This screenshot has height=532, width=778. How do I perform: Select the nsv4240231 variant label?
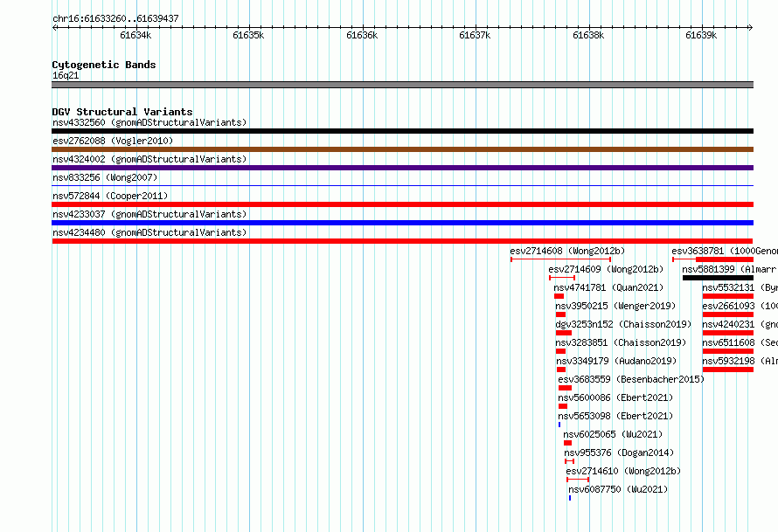740,324
